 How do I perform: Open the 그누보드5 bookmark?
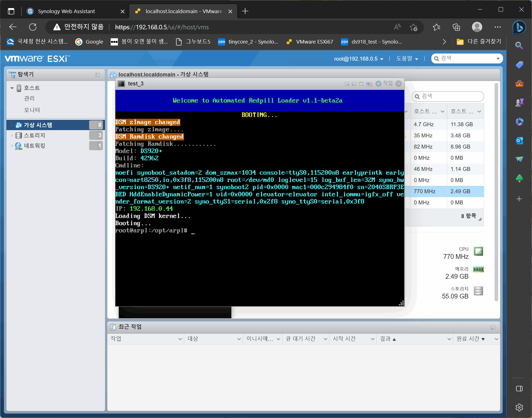coord(193,42)
